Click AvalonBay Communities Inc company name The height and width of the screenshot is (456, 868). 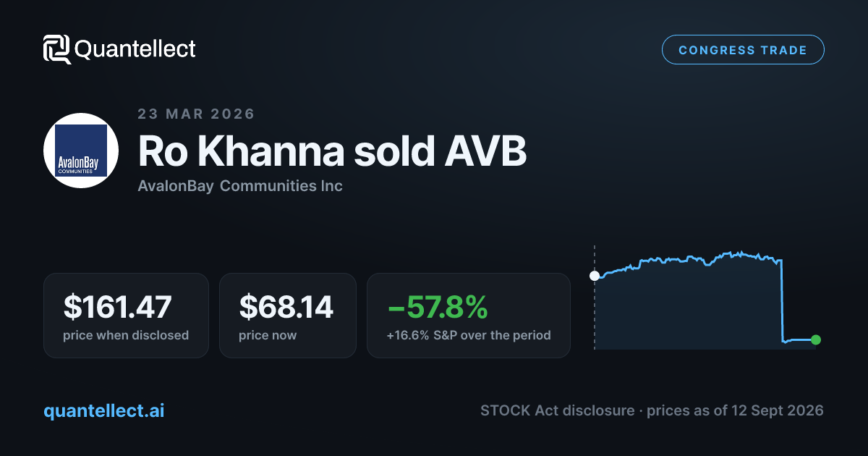(240, 186)
